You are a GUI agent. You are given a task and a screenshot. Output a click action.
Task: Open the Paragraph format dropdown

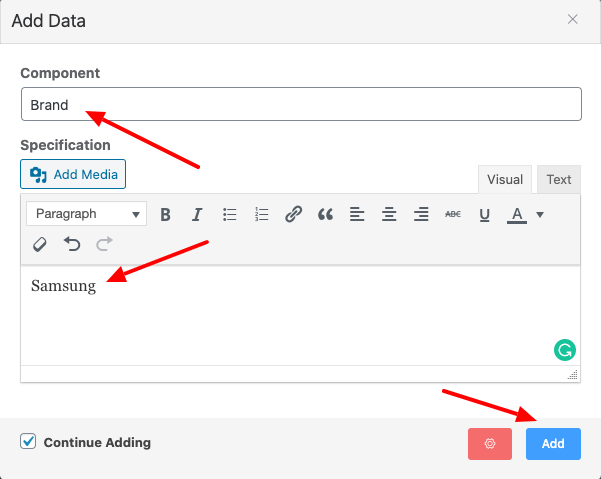[x=86, y=214]
